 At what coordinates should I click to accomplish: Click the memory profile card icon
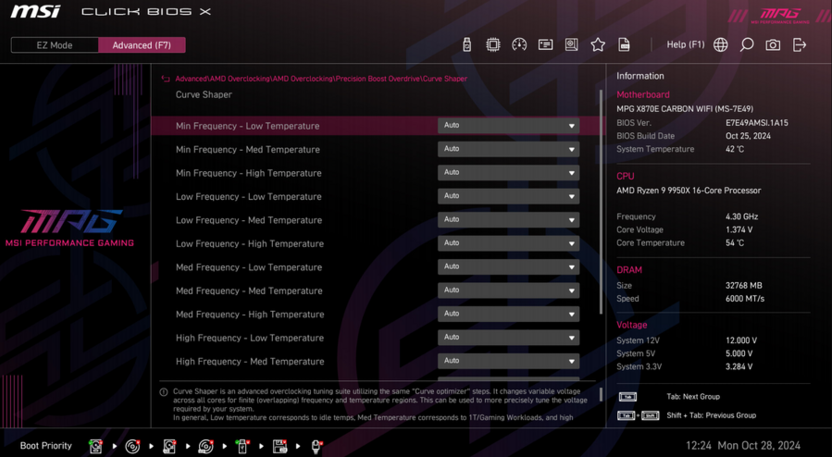(545, 45)
